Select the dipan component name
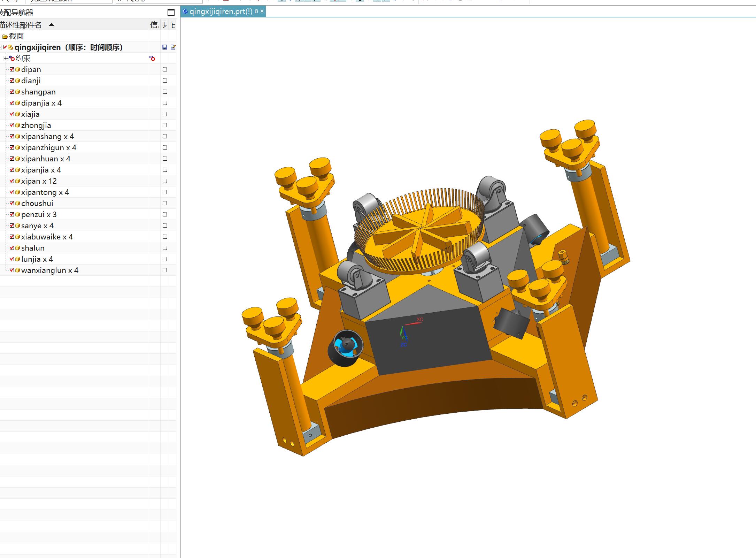756x558 pixels. 31,69
